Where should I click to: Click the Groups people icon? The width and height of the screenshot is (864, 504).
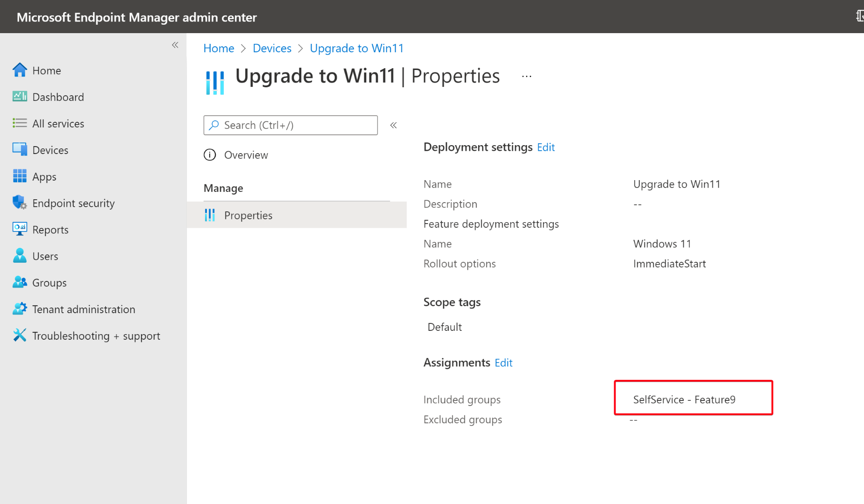pos(20,282)
